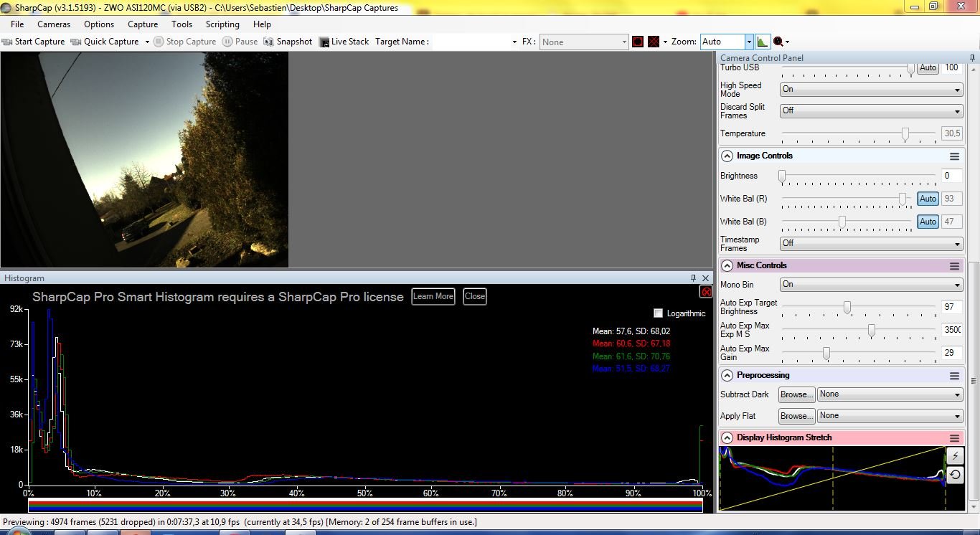Image resolution: width=980 pixels, height=535 pixels.
Task: Click the Temperature slider handle
Action: pyautogui.click(x=905, y=133)
